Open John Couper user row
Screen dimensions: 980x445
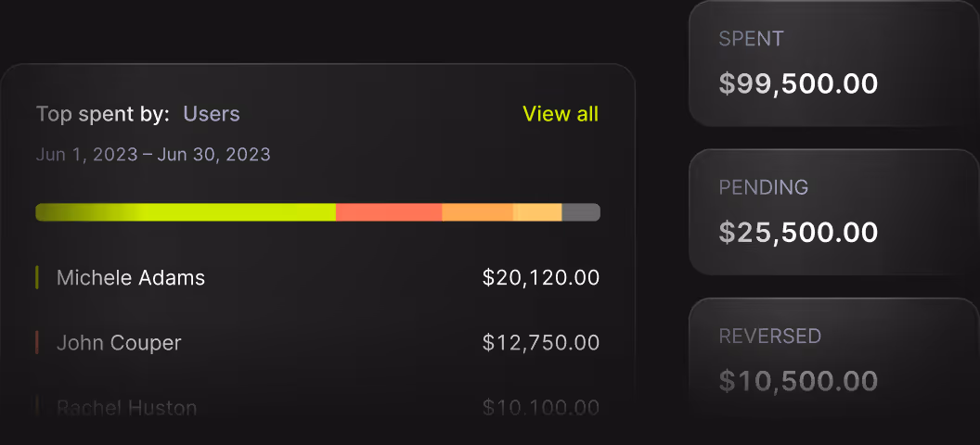pyautogui.click(x=317, y=343)
